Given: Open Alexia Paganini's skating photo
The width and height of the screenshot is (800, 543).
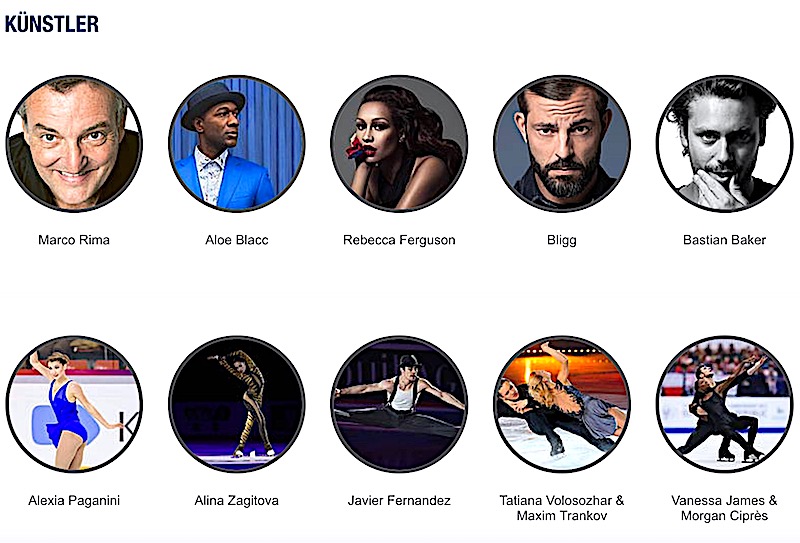Looking at the screenshot, I should pos(74,404).
